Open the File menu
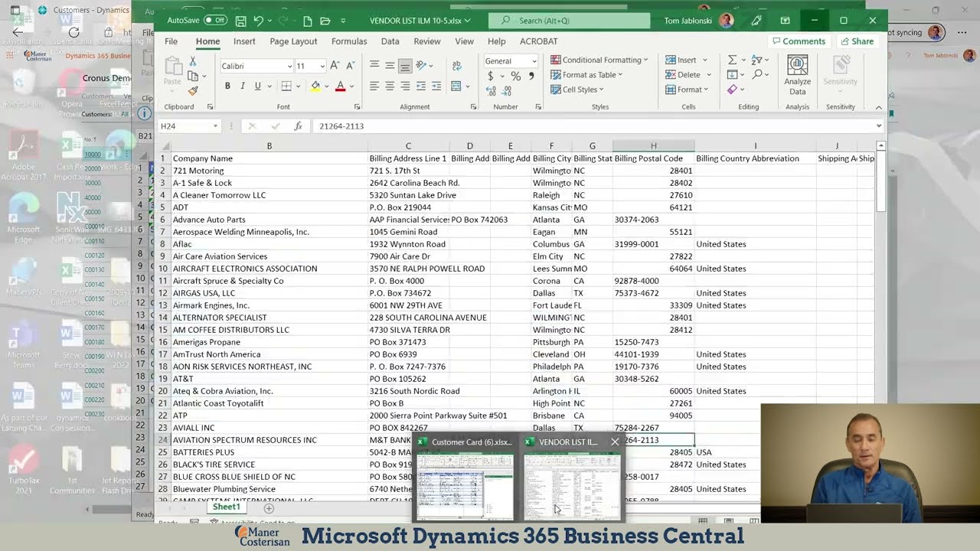Viewport: 980px width, 551px height. 171,41
